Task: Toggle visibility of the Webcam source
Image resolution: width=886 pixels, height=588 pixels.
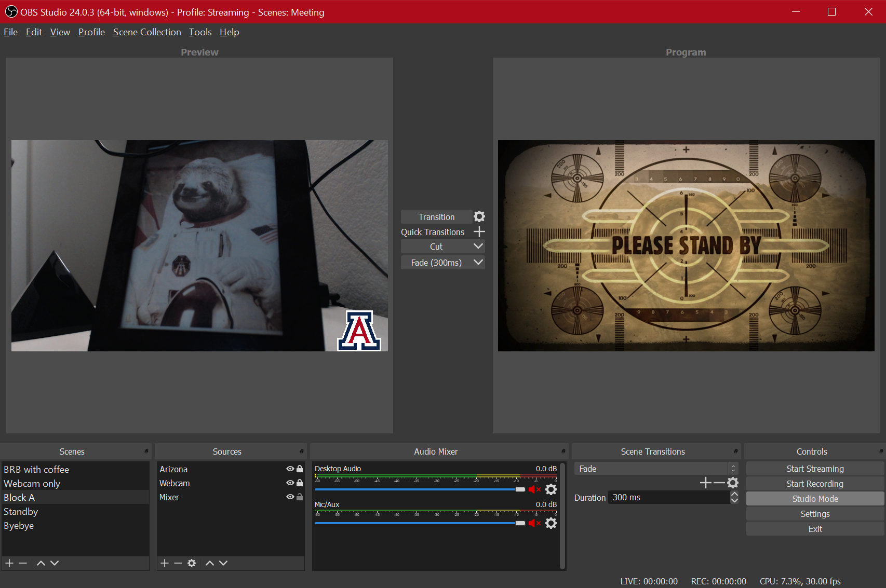Action: click(290, 483)
